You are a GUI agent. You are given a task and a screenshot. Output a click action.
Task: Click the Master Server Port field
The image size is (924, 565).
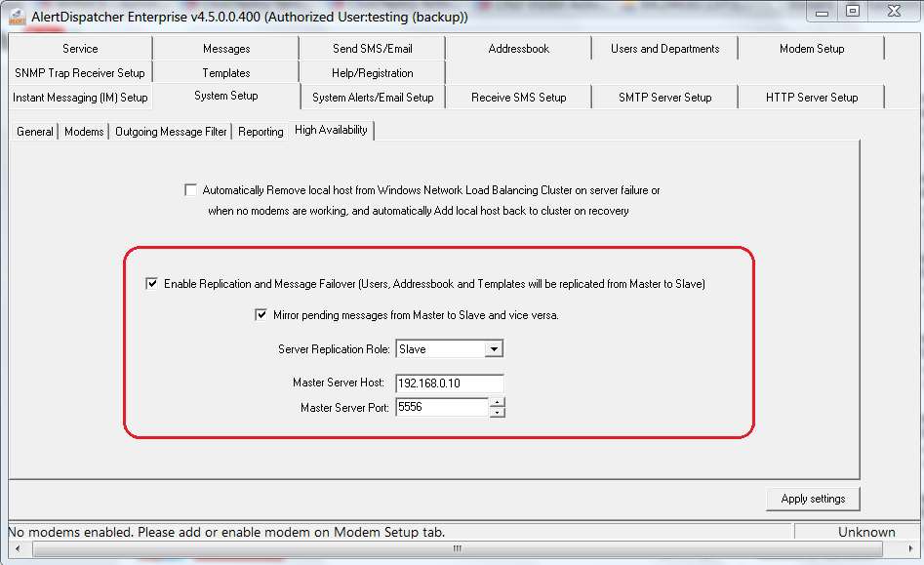coord(442,407)
